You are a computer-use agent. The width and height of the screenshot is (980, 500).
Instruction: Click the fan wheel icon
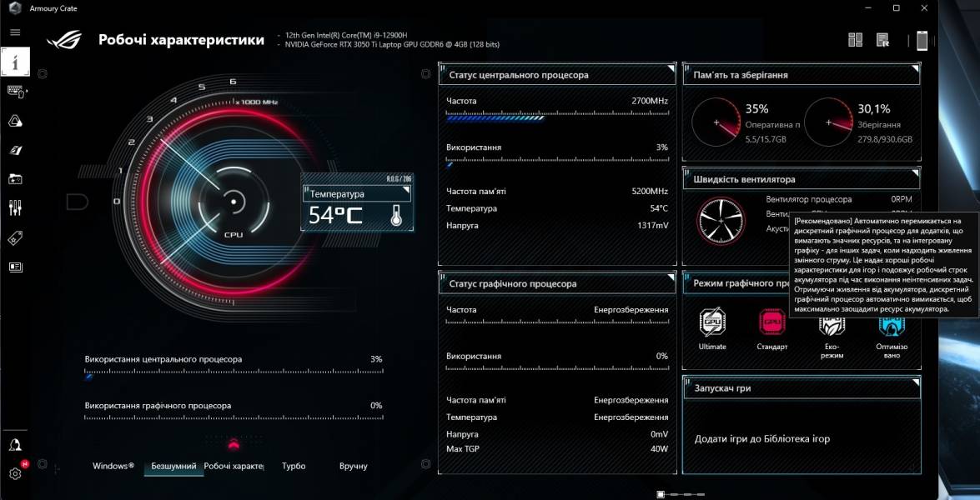721,221
